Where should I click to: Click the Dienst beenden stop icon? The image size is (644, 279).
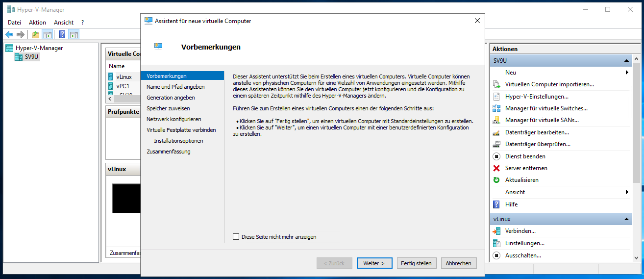tap(496, 156)
